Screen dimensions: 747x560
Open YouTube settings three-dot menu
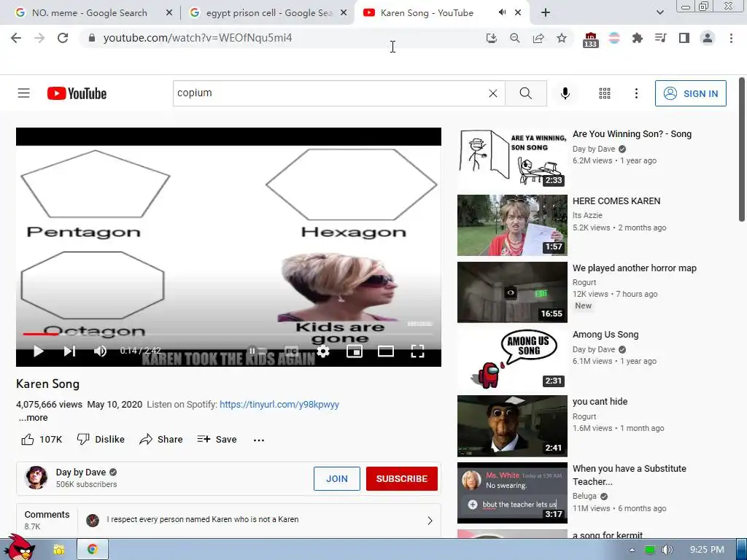click(x=636, y=93)
